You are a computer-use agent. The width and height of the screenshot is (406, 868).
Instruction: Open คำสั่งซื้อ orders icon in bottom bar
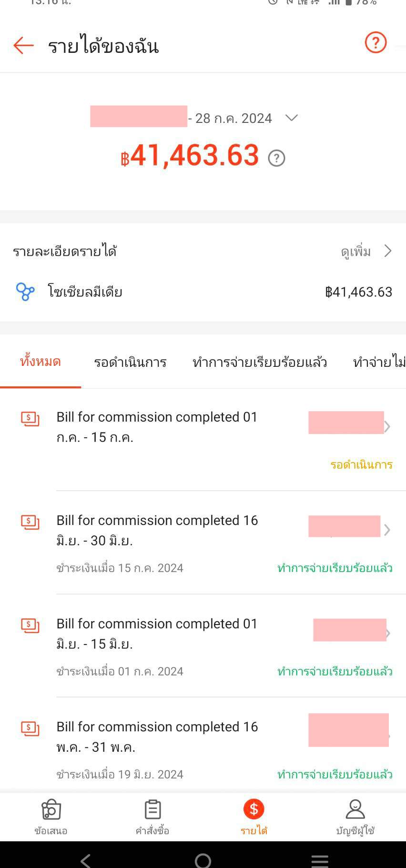[152, 810]
